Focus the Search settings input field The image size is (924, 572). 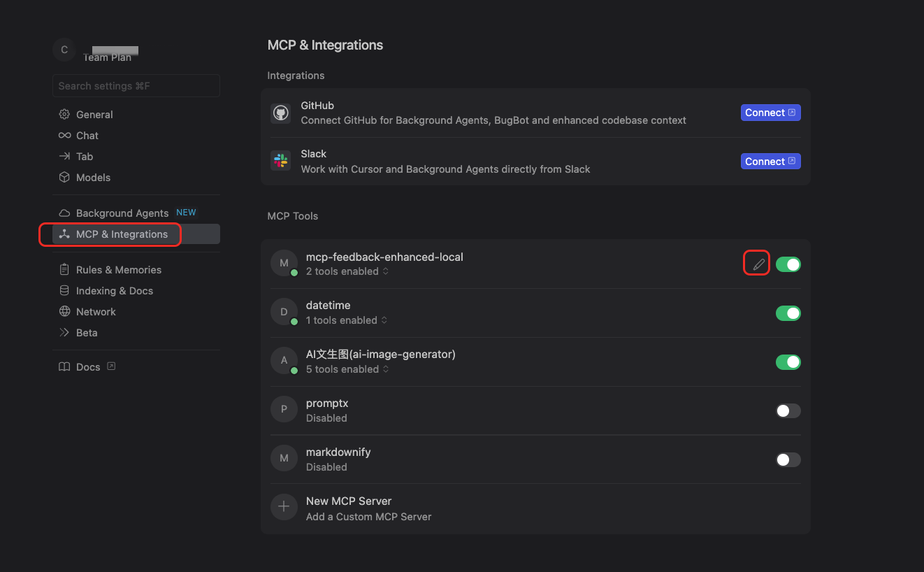136,86
